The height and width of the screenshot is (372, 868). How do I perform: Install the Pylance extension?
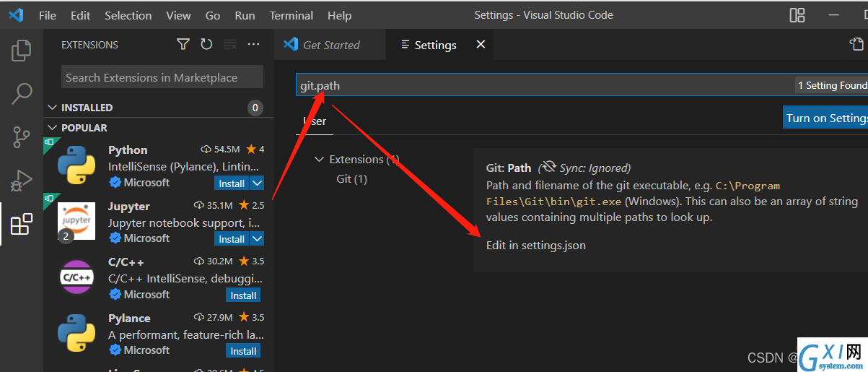pos(243,351)
